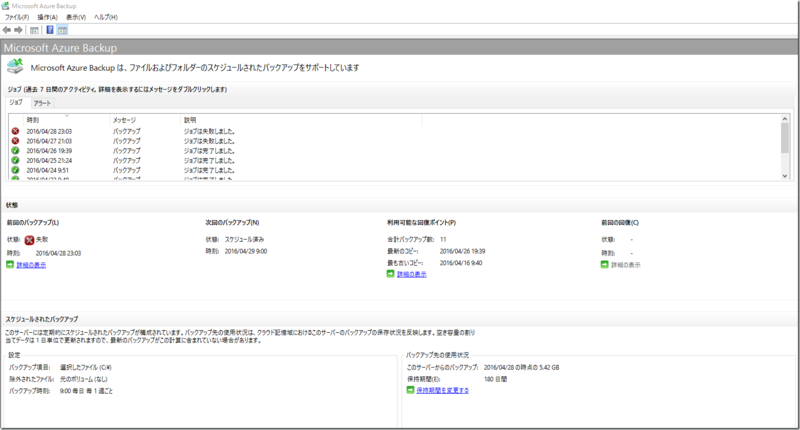The image size is (800, 430).
Task: Click success status icon for 2016/04/26 19:39 job
Action: pyautogui.click(x=15, y=150)
